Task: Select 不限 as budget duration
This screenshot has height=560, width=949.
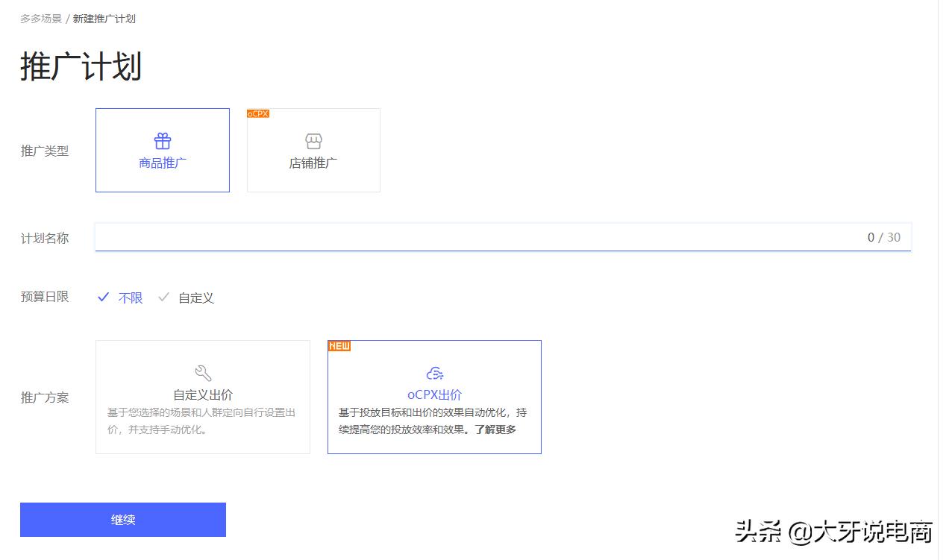Action: (130, 298)
